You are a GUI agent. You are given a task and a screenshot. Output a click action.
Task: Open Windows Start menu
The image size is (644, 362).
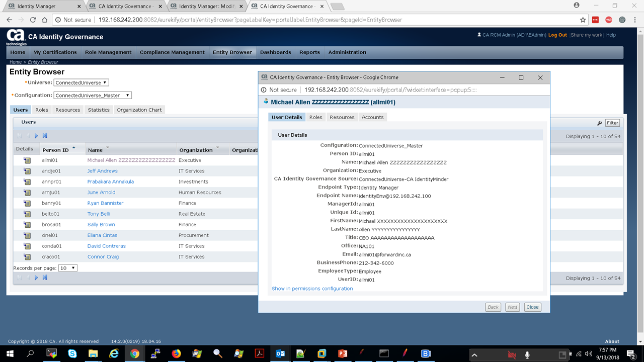pyautogui.click(x=10, y=354)
